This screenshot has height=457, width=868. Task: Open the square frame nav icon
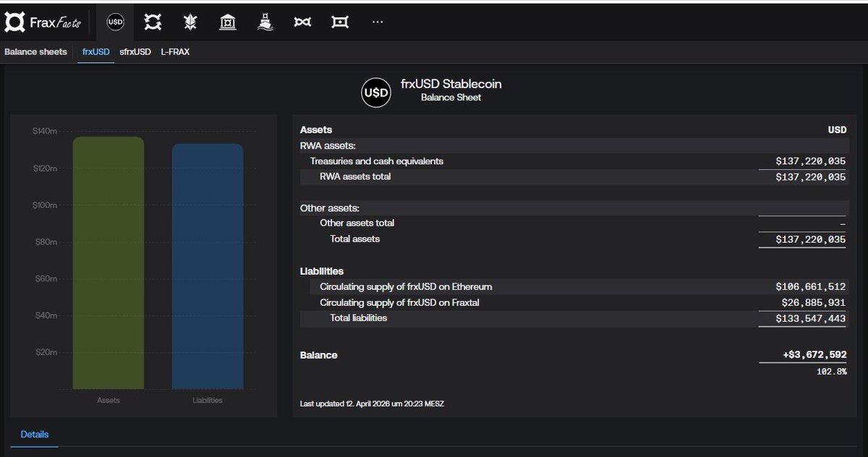(x=340, y=22)
